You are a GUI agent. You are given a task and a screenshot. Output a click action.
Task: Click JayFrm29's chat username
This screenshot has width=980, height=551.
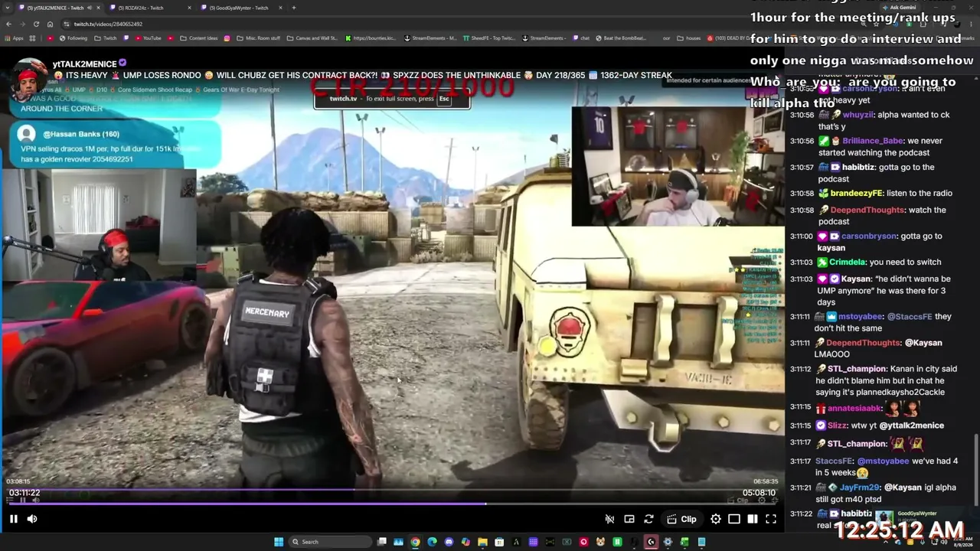coord(861,487)
